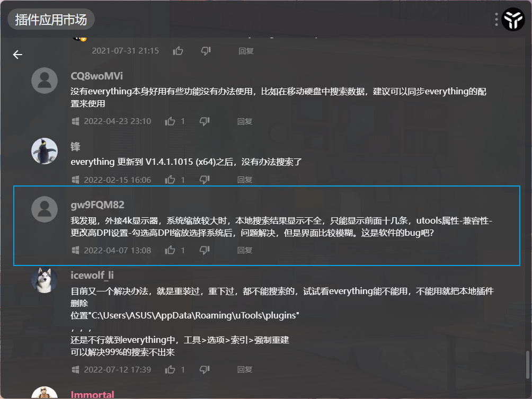The image size is (532, 399).
Task: Reply to the 2021-07-31 21:15 comment
Action: click(x=246, y=51)
